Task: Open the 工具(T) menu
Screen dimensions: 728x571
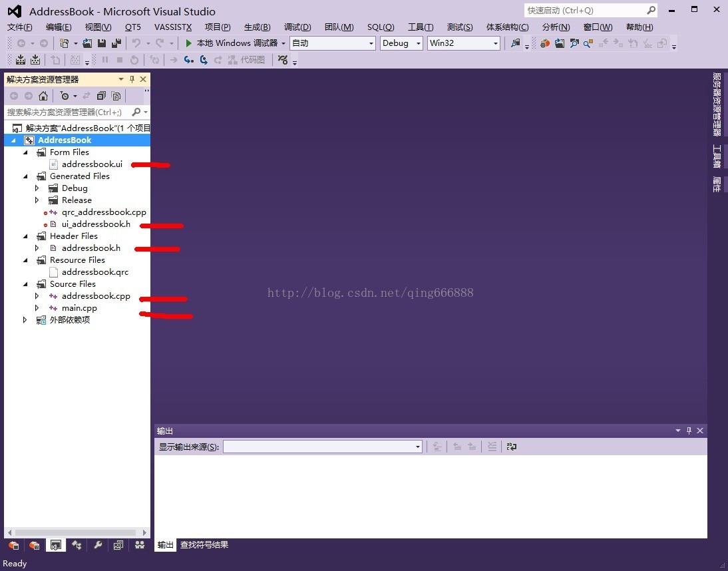Action: click(421, 27)
